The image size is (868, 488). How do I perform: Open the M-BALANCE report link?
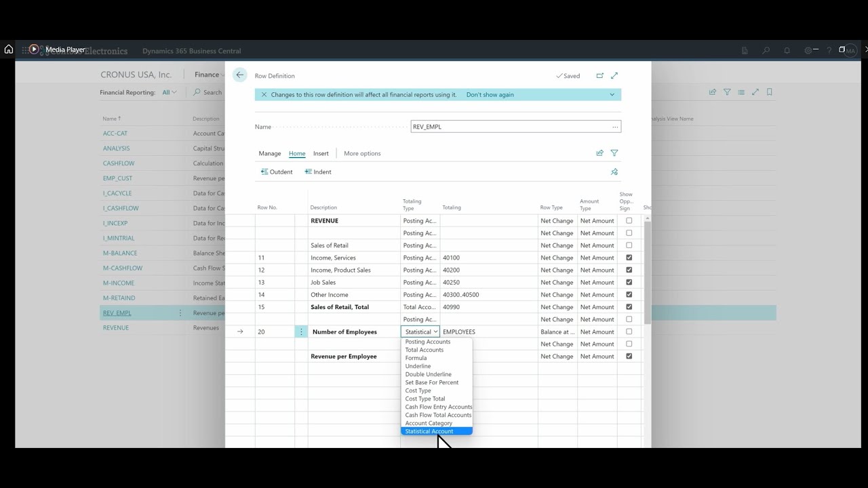[x=120, y=253]
